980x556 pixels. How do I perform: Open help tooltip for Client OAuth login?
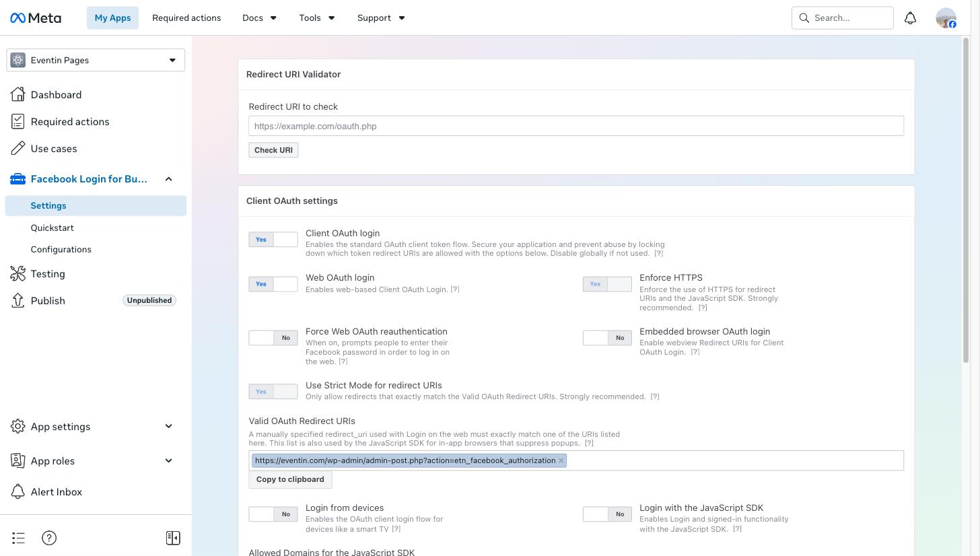click(659, 253)
